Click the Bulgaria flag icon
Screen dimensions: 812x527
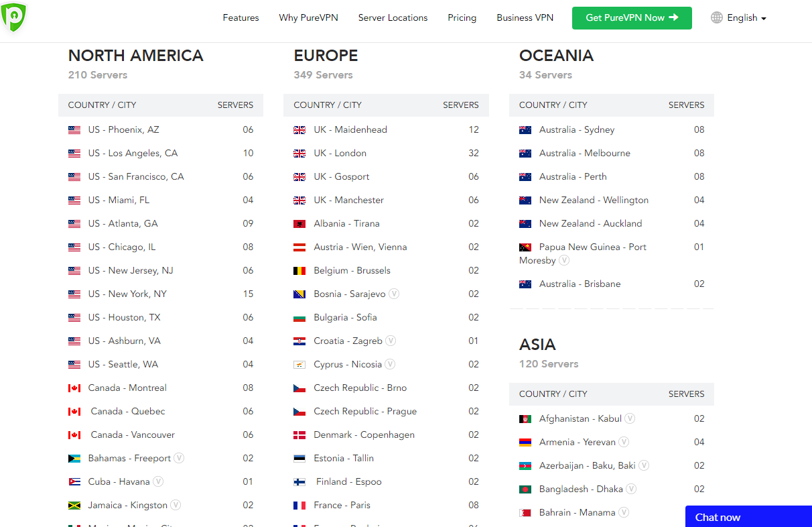click(x=299, y=318)
